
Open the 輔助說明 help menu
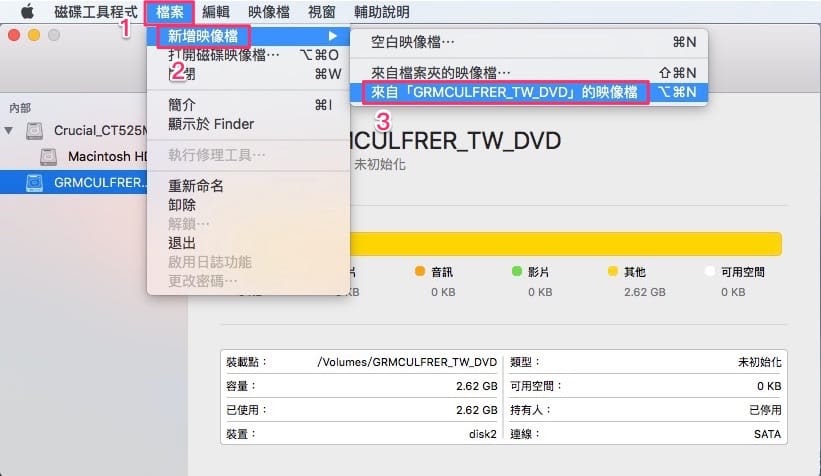click(382, 12)
